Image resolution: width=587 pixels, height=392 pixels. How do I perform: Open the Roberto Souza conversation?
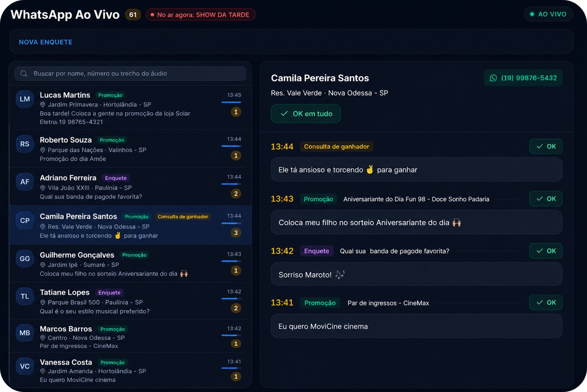(x=130, y=148)
